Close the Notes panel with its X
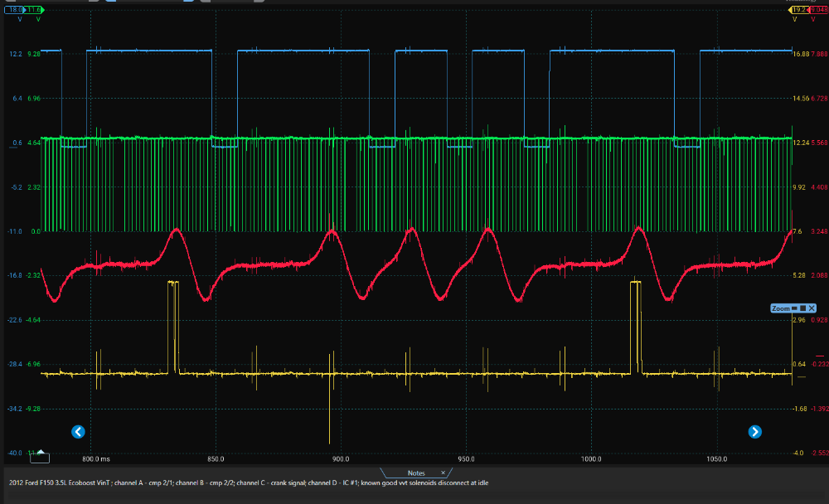 point(444,473)
